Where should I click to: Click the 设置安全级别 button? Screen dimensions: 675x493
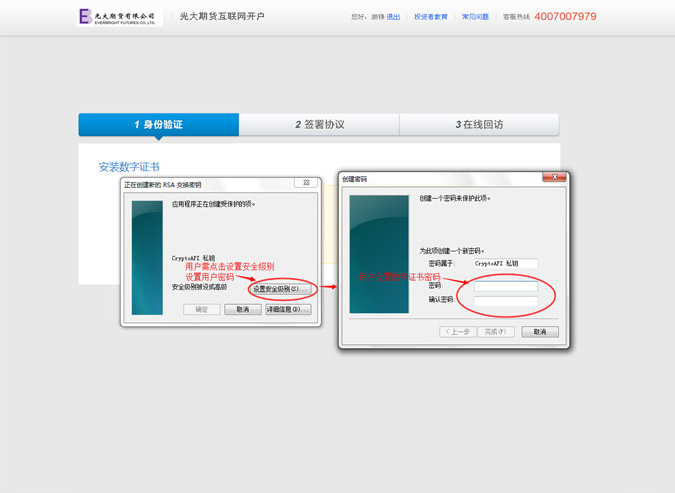click(x=281, y=289)
